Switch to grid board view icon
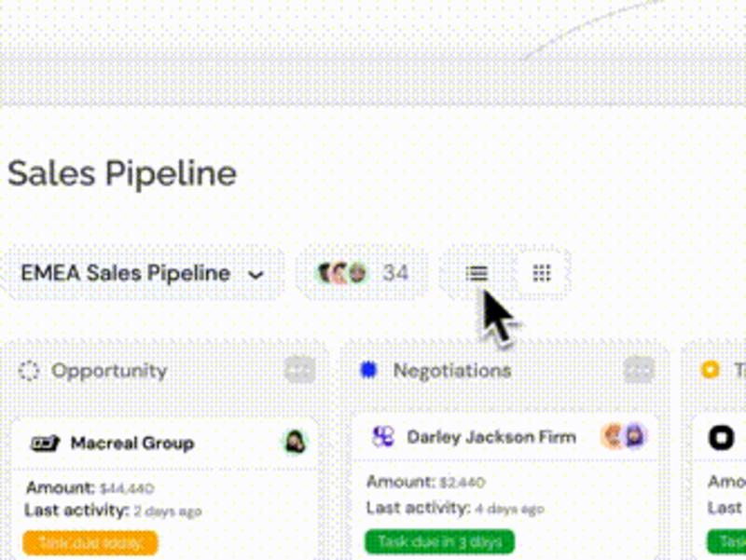746x560 pixels. (x=542, y=273)
